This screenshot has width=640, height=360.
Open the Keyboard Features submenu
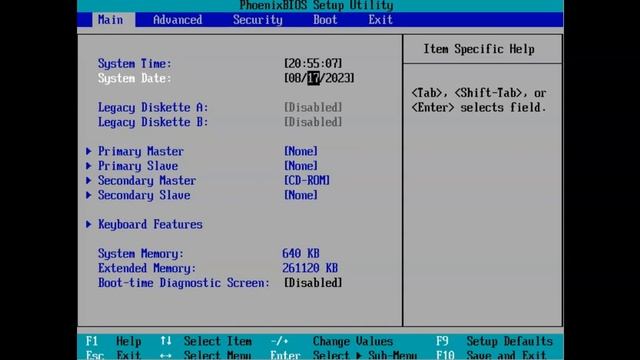tap(150, 224)
